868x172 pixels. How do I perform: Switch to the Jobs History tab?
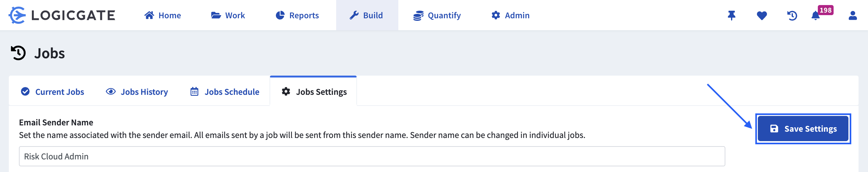[137, 92]
